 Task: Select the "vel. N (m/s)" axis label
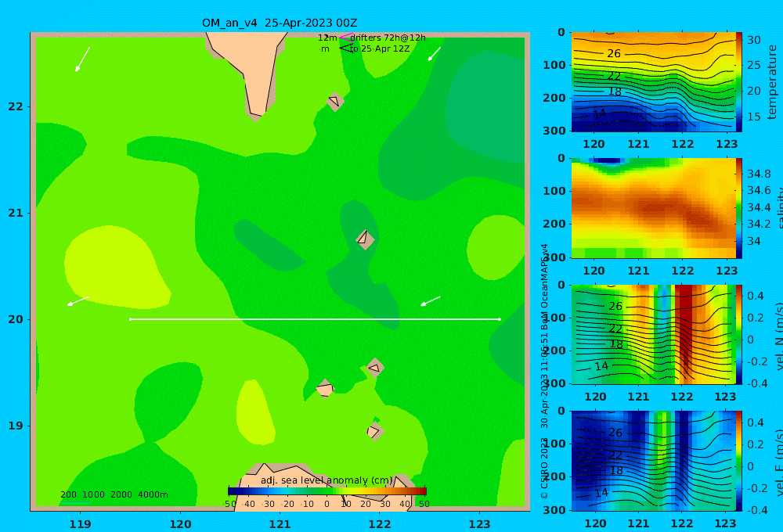780,336
